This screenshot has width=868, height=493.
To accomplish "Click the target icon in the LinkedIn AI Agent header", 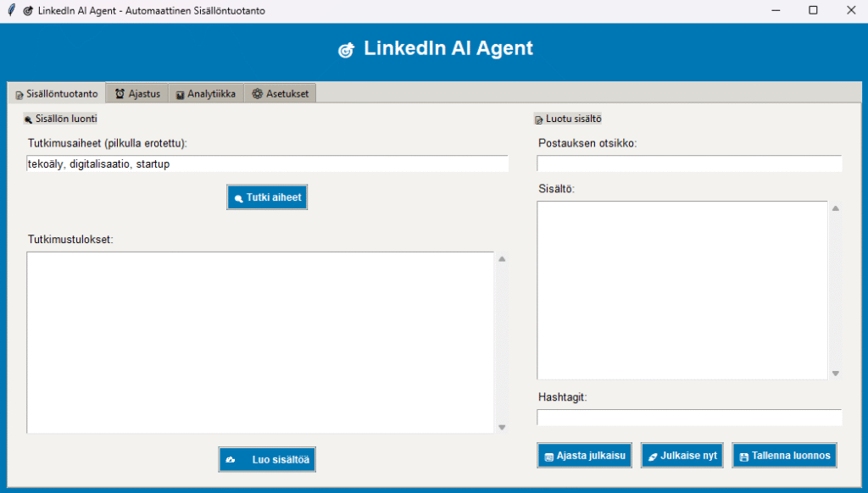I will click(346, 50).
